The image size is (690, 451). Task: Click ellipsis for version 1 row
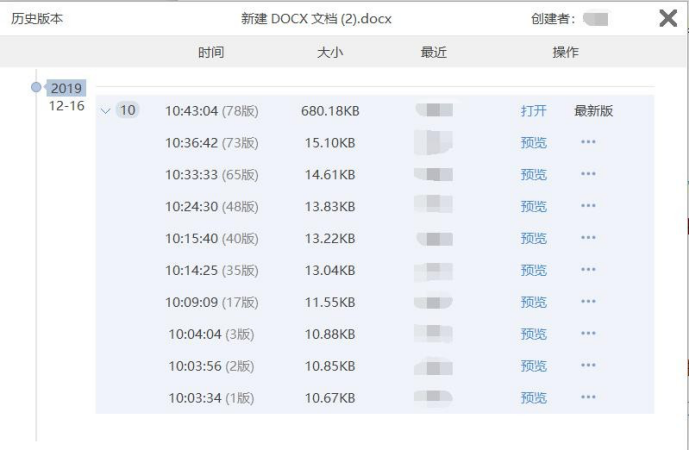(588, 398)
